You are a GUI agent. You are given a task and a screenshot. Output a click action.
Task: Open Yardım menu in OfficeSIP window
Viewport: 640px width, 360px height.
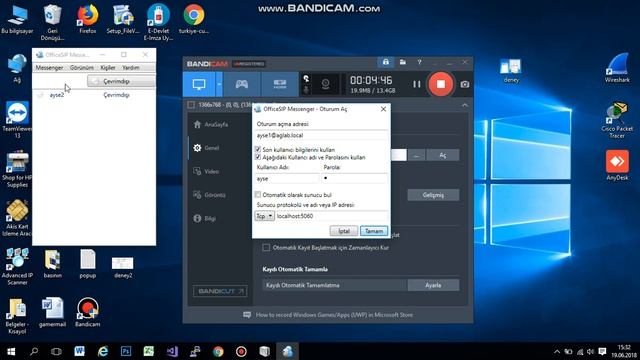(x=131, y=67)
